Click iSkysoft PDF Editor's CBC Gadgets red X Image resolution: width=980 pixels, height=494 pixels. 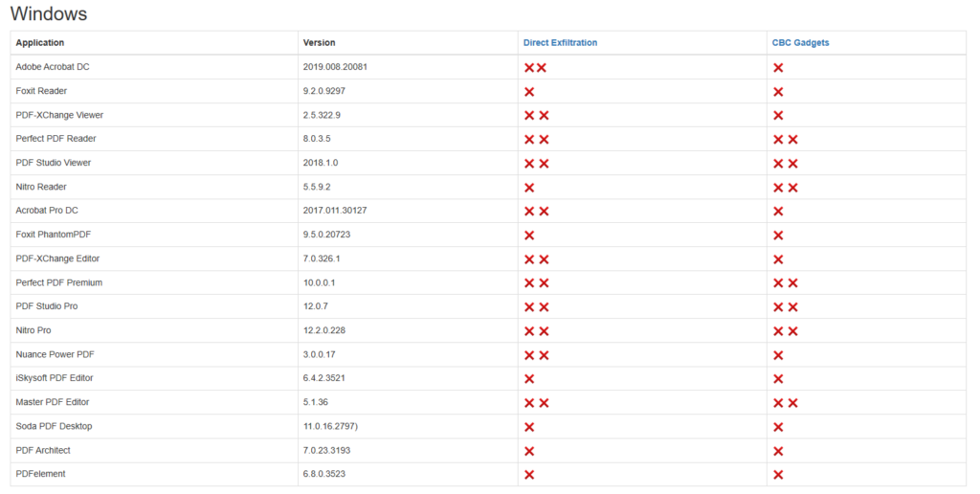tap(778, 379)
